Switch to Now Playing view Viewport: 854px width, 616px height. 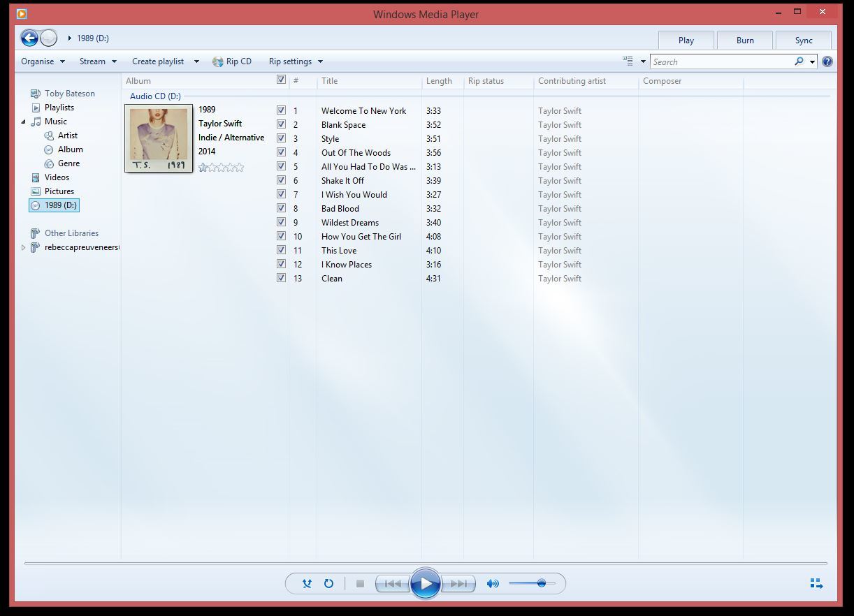[816, 583]
